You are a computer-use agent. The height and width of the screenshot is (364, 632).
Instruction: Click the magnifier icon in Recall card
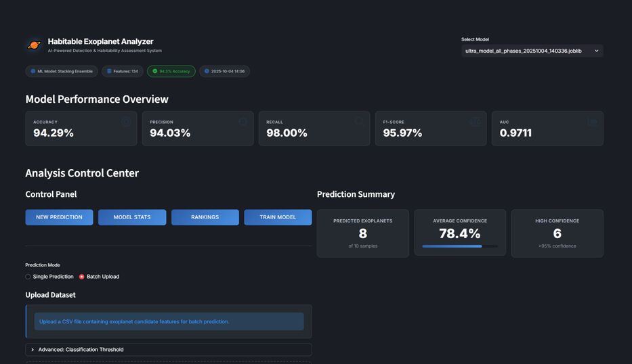pos(359,122)
